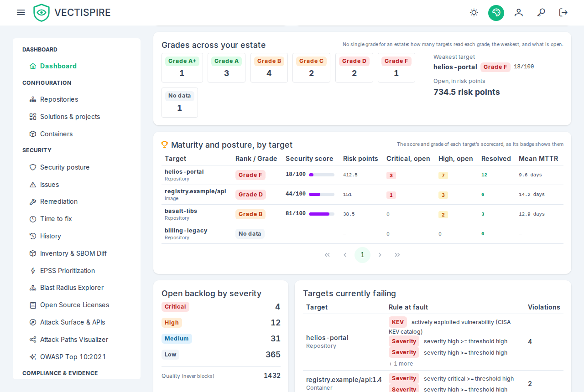Open the user profile icon

(519, 12)
